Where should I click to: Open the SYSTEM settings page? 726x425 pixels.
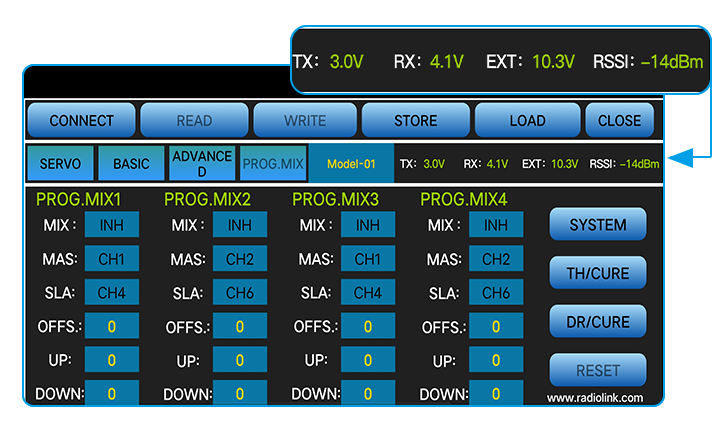point(598,225)
